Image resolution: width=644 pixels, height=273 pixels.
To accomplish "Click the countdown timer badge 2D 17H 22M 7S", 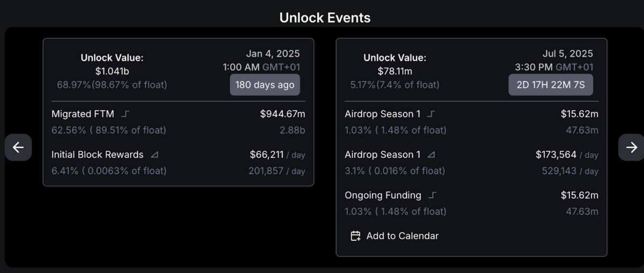I will [x=551, y=85].
